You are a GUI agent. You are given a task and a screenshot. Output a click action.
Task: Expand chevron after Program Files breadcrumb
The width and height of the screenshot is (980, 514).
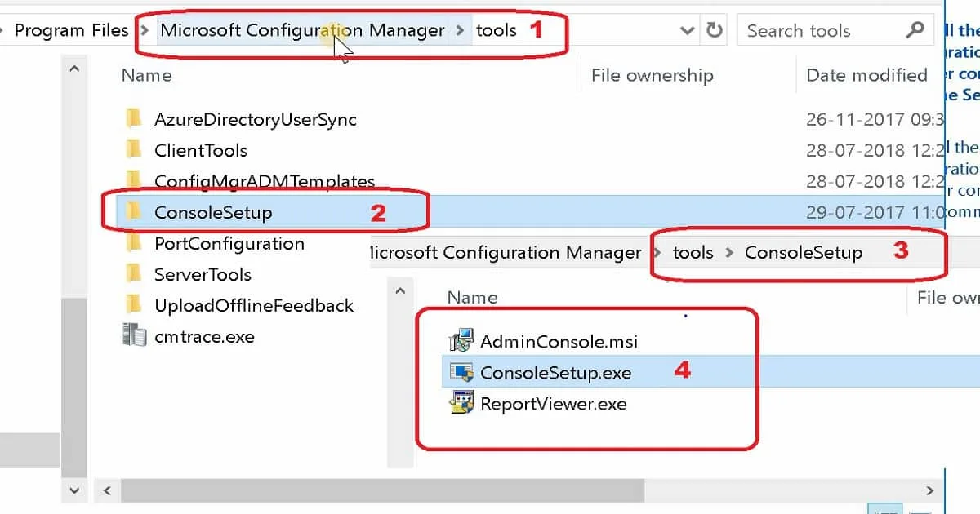tap(145, 31)
